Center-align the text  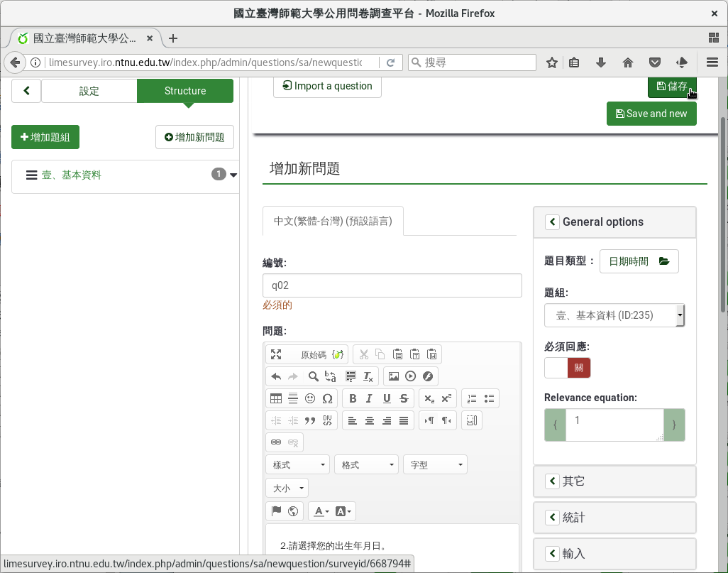pos(370,420)
